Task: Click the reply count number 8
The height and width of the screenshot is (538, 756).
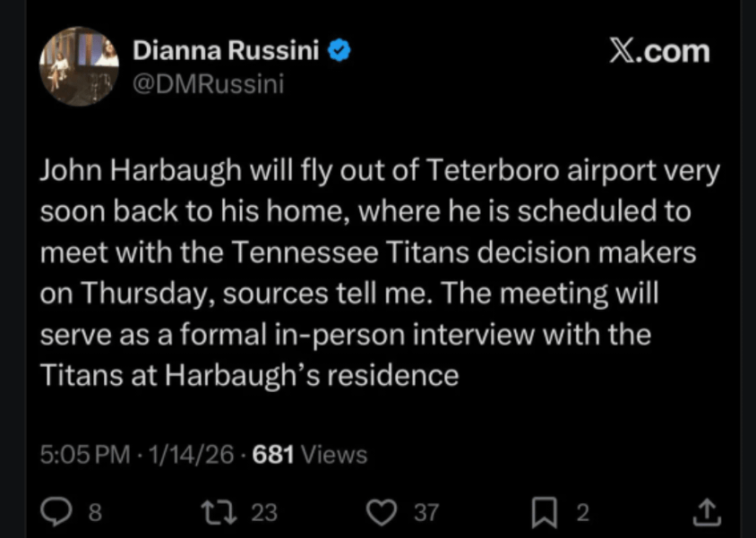Action: coord(95,513)
